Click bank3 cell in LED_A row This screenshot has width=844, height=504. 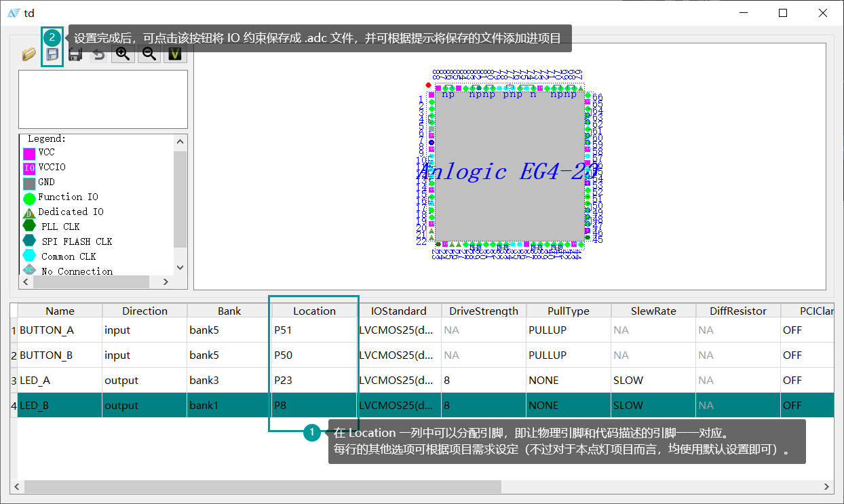pyautogui.click(x=229, y=381)
